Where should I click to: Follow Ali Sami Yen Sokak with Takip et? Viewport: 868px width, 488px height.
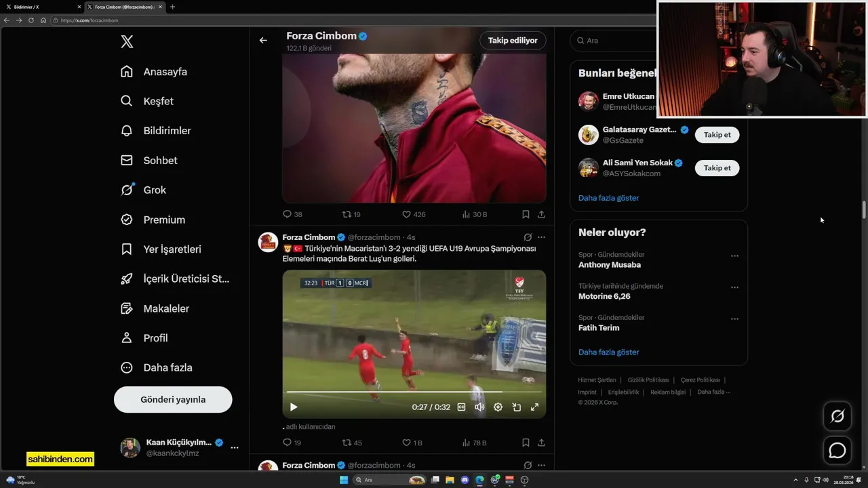tap(717, 168)
